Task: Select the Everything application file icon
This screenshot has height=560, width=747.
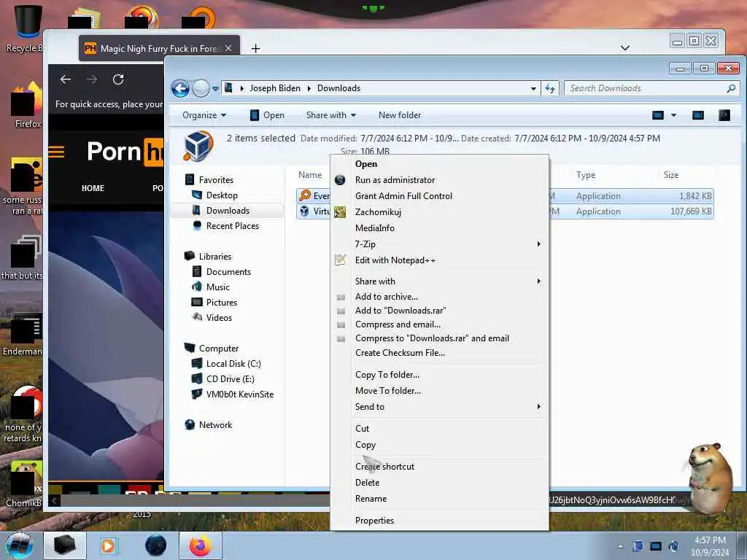Action: point(305,195)
